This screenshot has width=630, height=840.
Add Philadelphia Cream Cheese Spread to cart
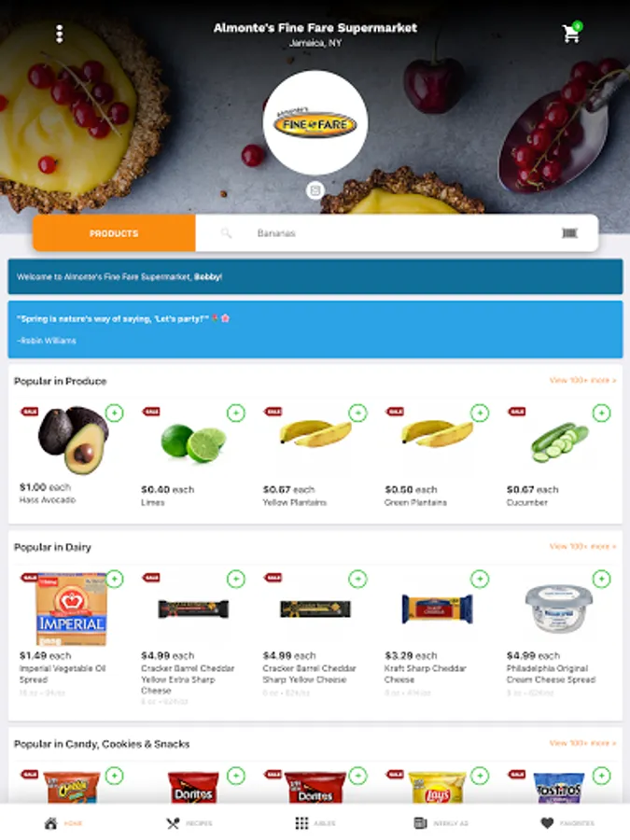601,579
